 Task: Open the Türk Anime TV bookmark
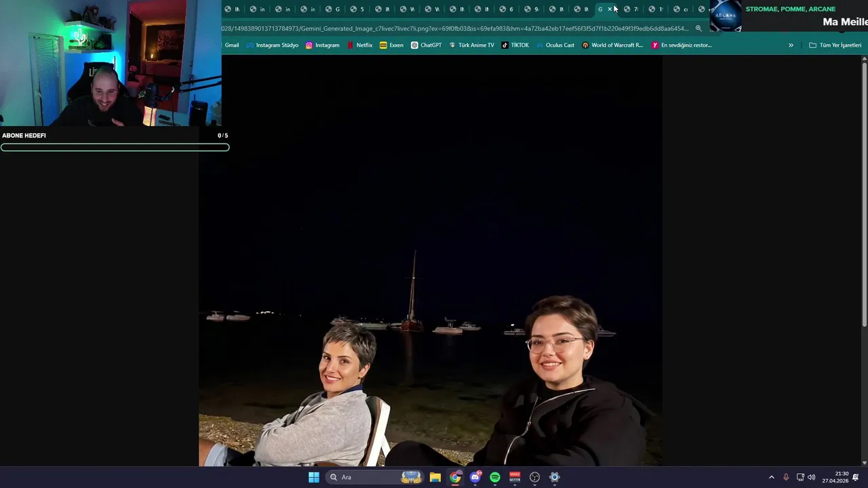tap(471, 45)
